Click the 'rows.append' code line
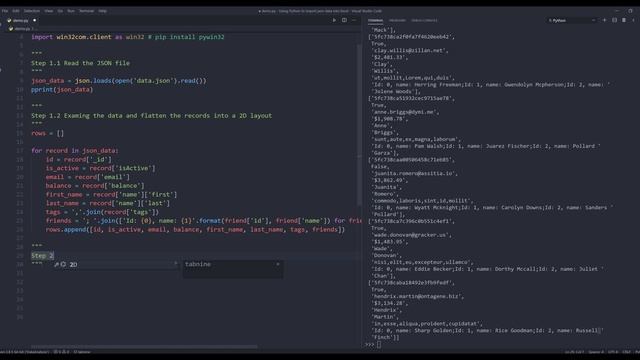The width and height of the screenshot is (640, 360). [x=195, y=229]
